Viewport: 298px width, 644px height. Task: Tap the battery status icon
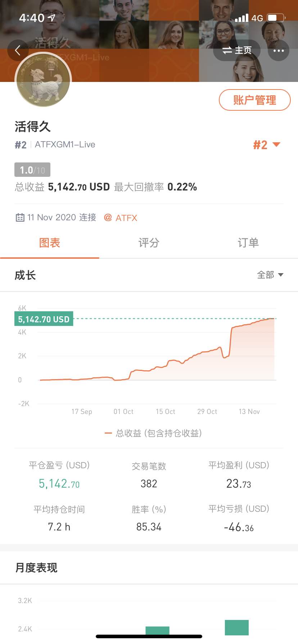coord(276,18)
